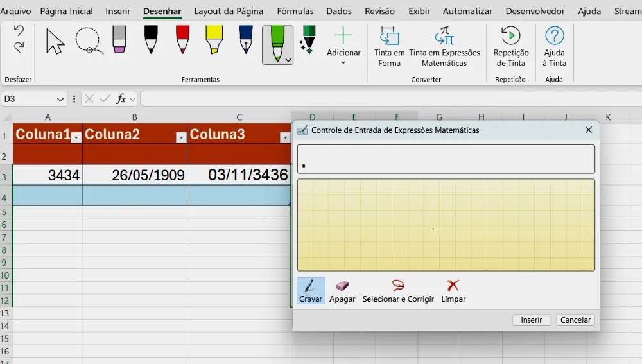Select column A header
Screen dimensions: 642x364
[48, 117]
